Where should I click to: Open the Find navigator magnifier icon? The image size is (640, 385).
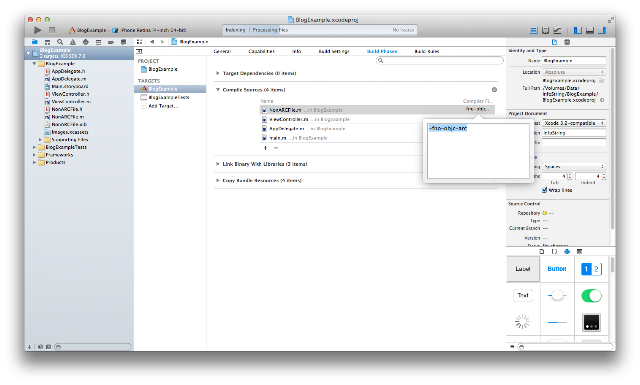coord(60,42)
